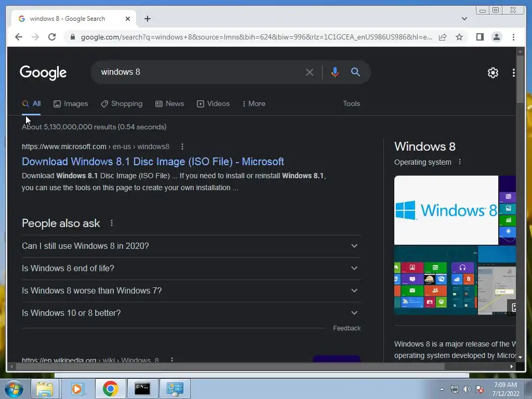Click the Windows 8 knowledge panel title

425,147
